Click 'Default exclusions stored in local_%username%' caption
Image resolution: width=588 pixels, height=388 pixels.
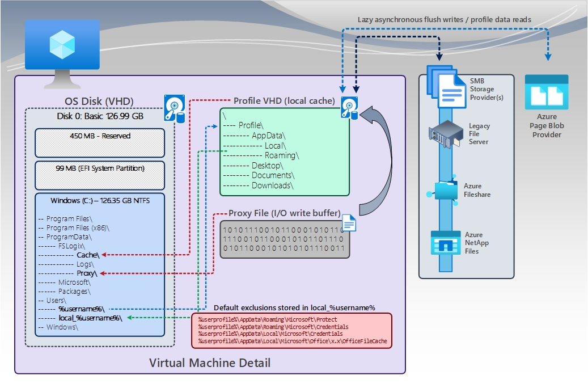294,307
